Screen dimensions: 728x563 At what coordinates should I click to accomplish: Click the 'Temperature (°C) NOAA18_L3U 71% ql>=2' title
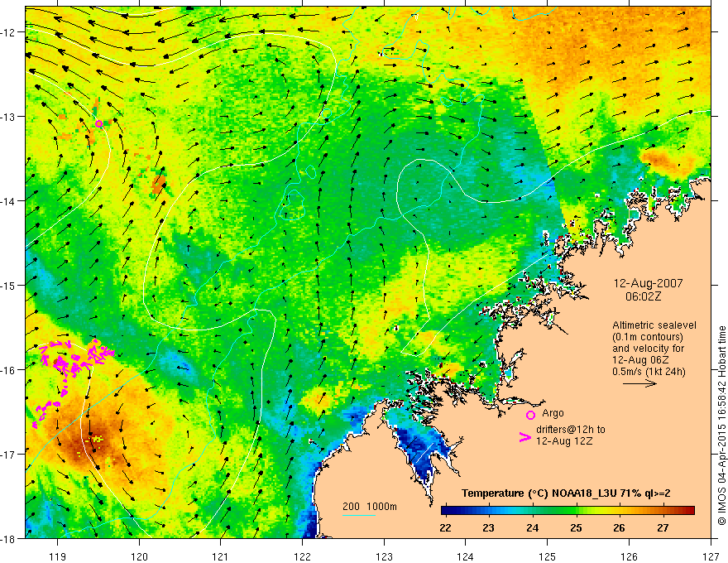click(x=566, y=493)
